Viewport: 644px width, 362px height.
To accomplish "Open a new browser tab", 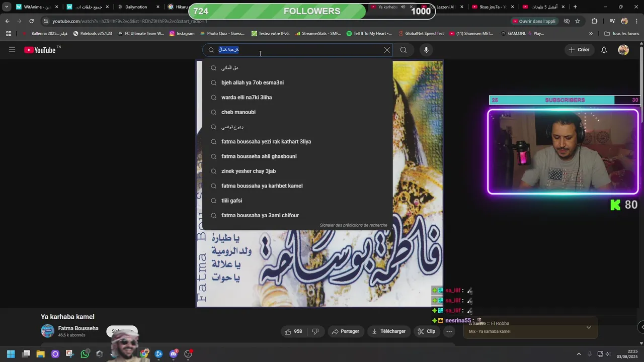I will tap(575, 7).
